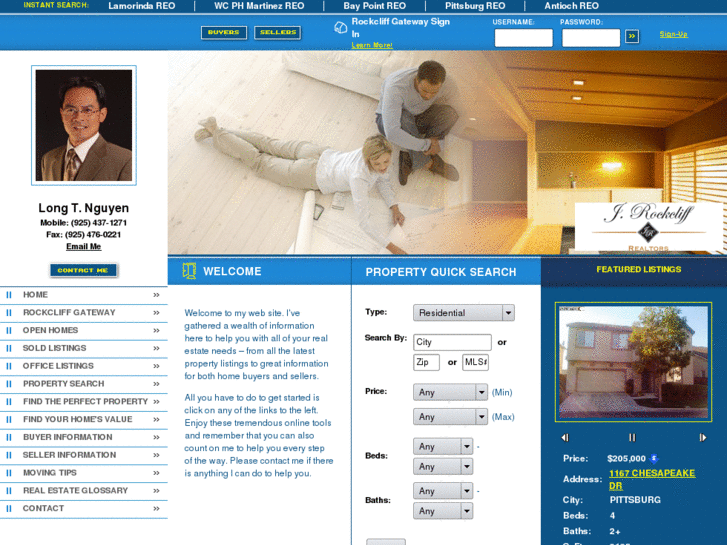
Task: Open Antioch REO instant search
Action: point(572,6)
